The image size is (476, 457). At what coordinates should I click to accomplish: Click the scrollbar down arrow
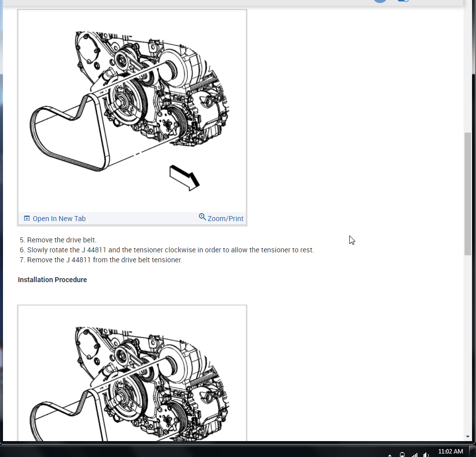pos(468,437)
